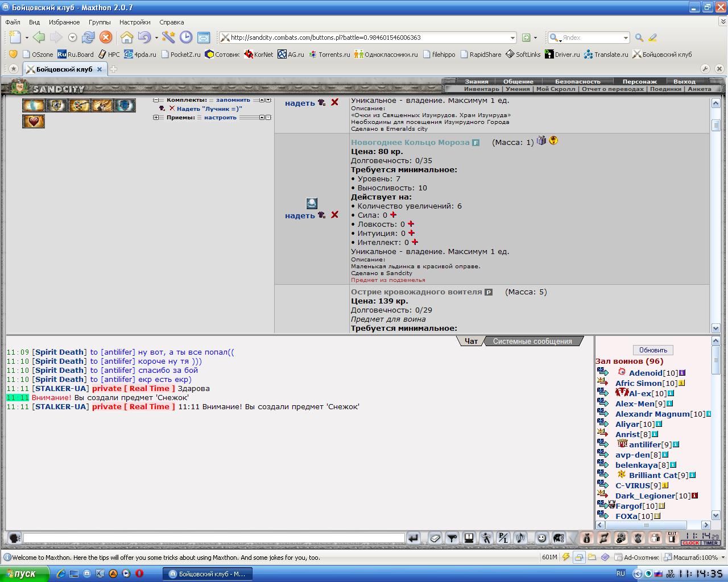Viewport: 728px width, 582px height.
Task: Refresh the page in Maxthon toolbar
Action: point(88,38)
